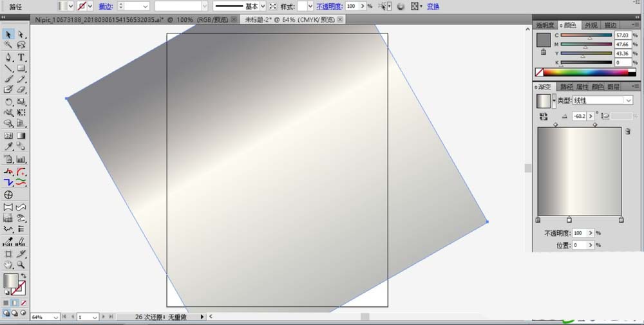Set paint mode to Color
The height and width of the screenshot is (325, 644).
(6, 303)
